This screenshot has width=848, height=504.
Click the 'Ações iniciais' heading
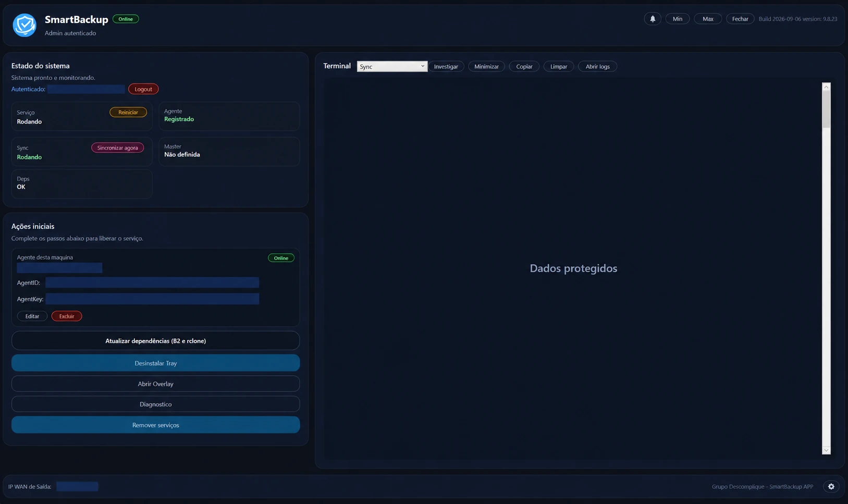[x=33, y=227]
